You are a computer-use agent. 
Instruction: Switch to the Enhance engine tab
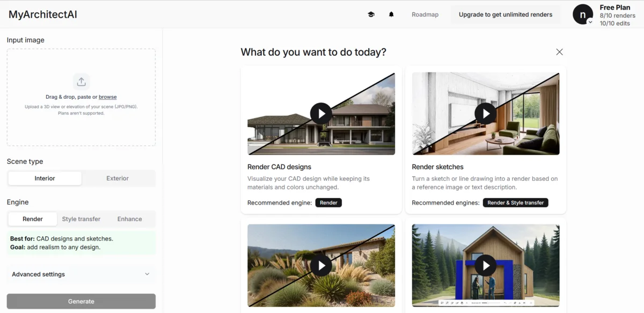tap(130, 219)
